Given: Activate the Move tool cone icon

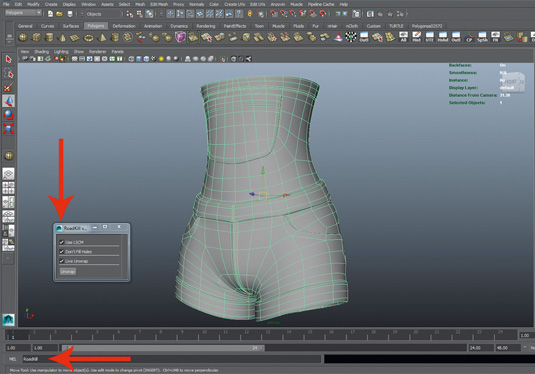Looking at the screenshot, I should (9, 101).
